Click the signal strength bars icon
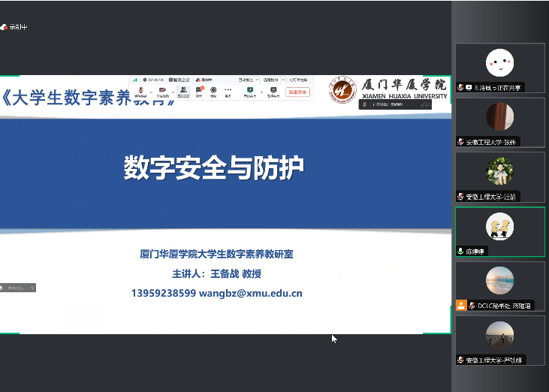Image resolution: width=549 pixels, height=392 pixels. [135, 79]
